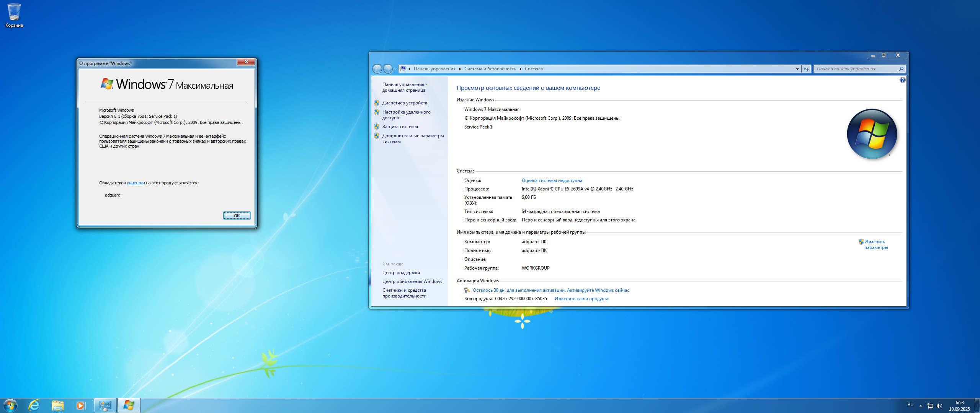This screenshot has width=980, height=413.
Task: Open the network icon in the system tray
Action: [x=930, y=405]
